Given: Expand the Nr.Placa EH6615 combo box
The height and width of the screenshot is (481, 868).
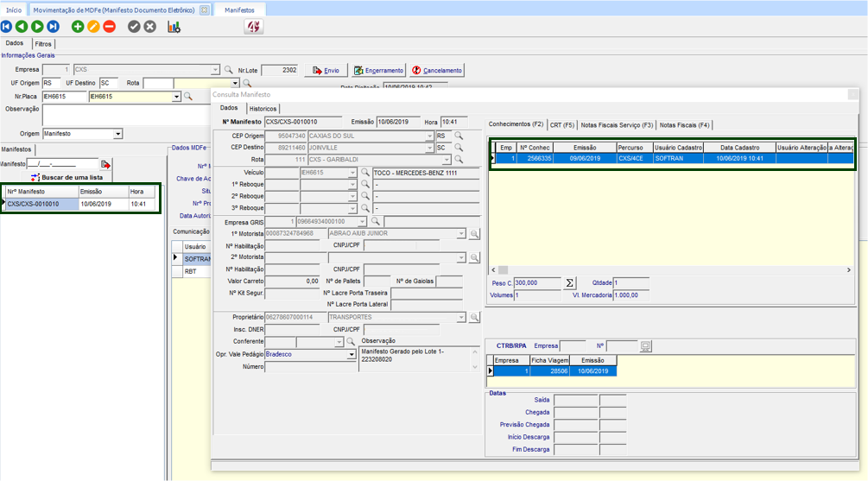Looking at the screenshot, I should click(176, 96).
